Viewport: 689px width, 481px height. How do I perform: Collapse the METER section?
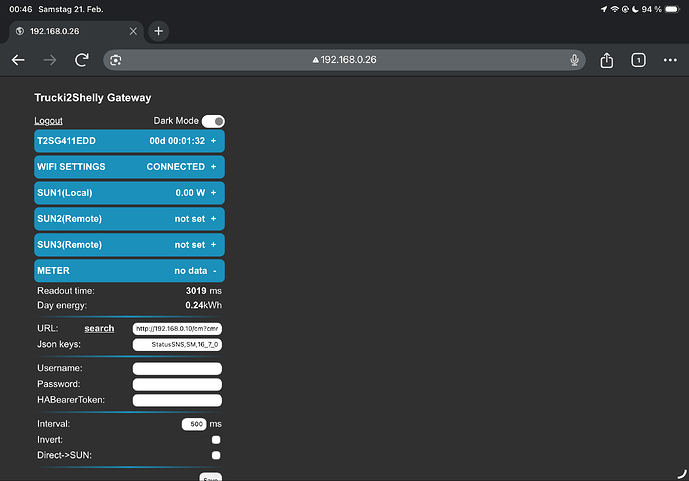click(x=129, y=270)
